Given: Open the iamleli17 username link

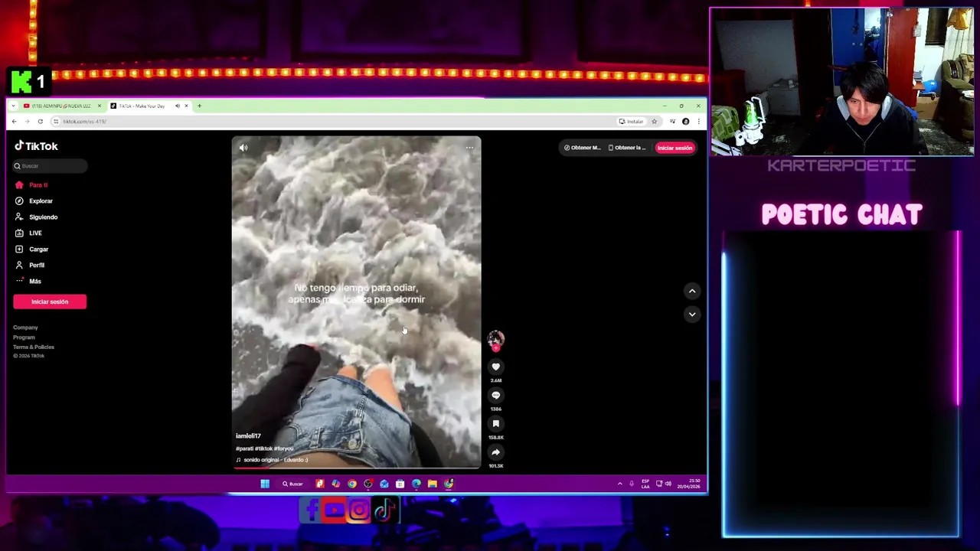Looking at the screenshot, I should 248,436.
